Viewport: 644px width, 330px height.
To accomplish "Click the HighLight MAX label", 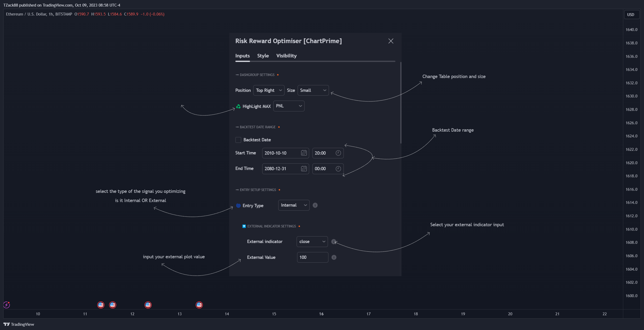I will [x=256, y=106].
